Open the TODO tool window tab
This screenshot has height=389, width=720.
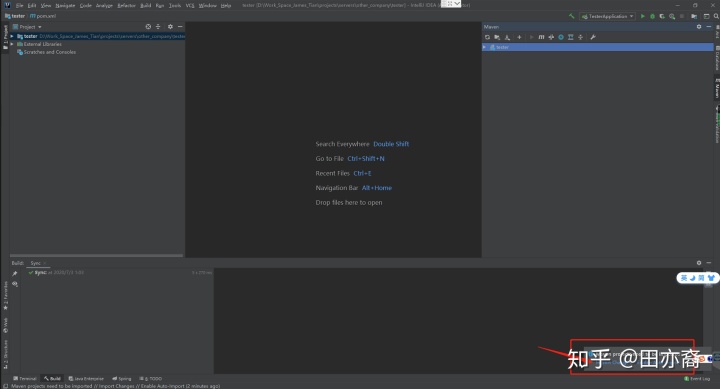(151, 378)
